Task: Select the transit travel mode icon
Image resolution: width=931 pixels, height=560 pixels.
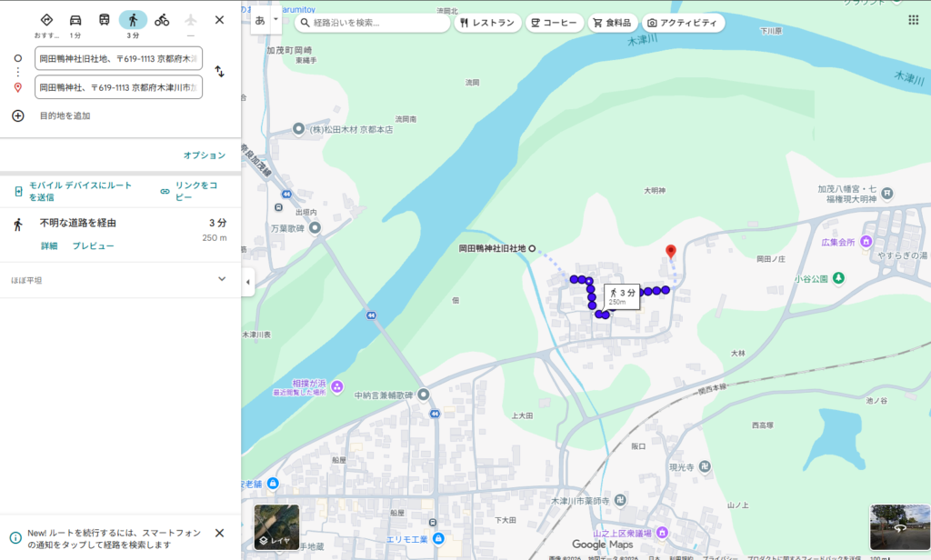Action: coord(105,20)
